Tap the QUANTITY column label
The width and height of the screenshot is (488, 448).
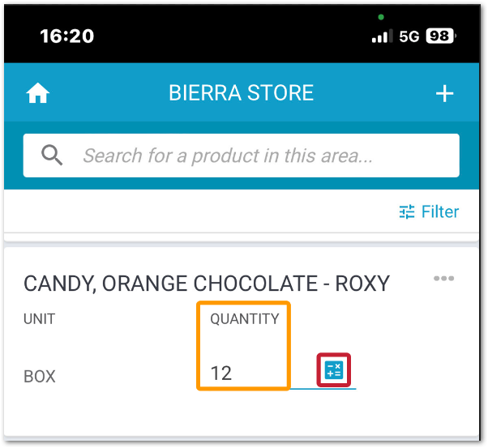(245, 319)
